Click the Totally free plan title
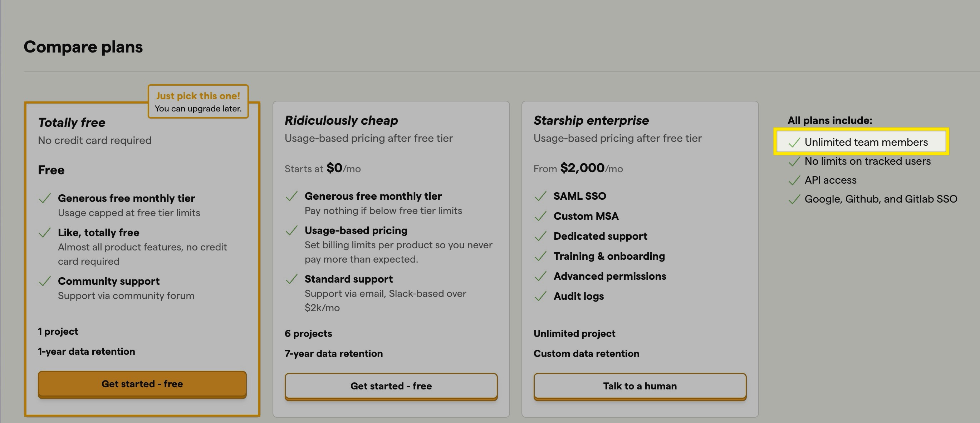The width and height of the screenshot is (980, 423). [x=72, y=123]
